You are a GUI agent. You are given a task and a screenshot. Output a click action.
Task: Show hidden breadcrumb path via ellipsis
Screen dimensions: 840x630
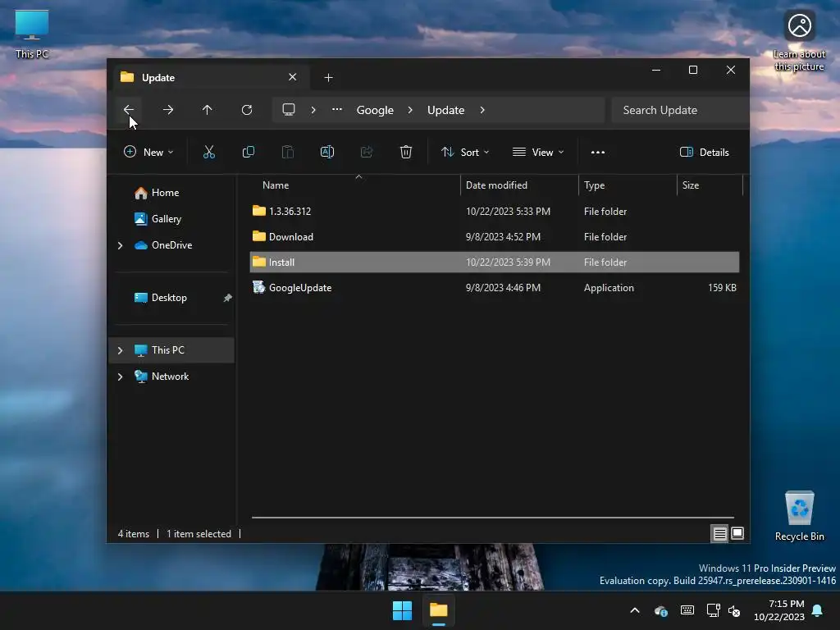(x=337, y=110)
